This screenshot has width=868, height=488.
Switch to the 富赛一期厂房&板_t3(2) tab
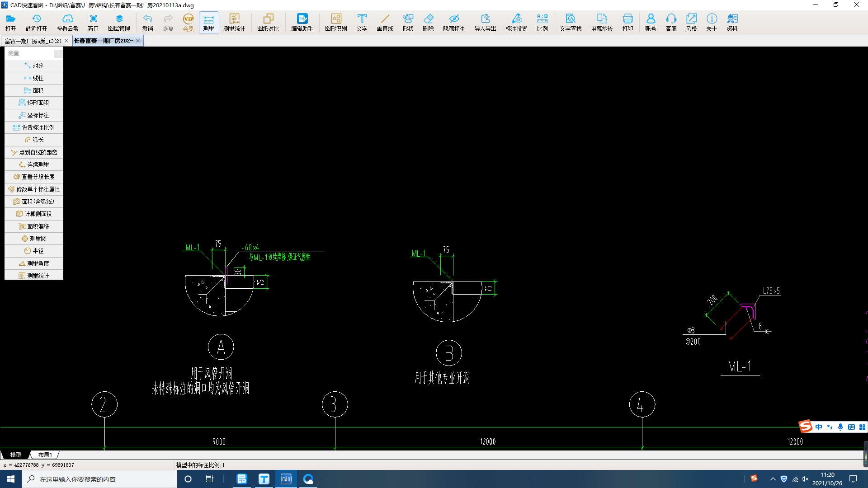pos(33,41)
